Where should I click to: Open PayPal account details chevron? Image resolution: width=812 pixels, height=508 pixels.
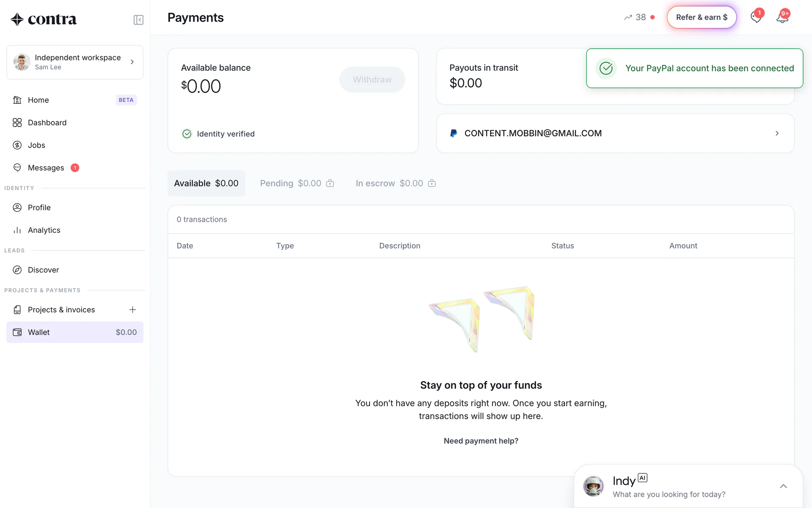coord(777,133)
